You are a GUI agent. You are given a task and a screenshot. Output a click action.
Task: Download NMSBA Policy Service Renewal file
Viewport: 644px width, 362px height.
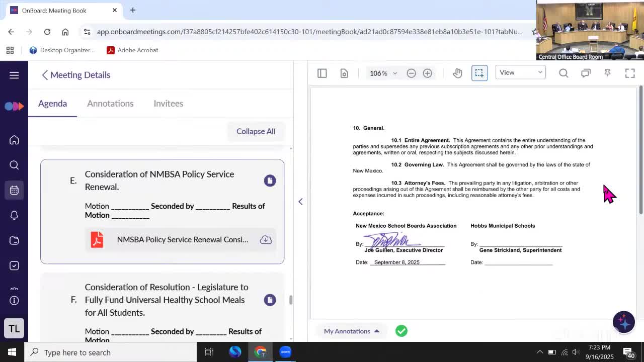(x=266, y=240)
